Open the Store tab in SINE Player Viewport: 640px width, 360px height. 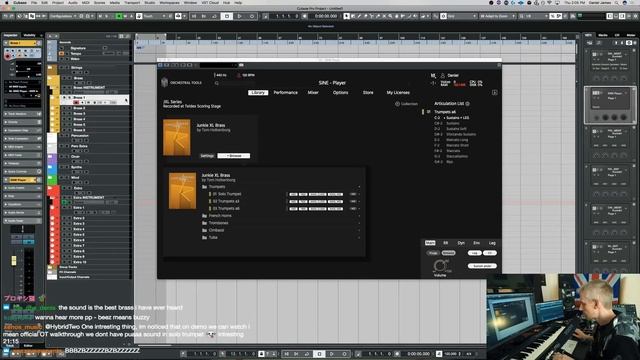[x=368, y=93]
